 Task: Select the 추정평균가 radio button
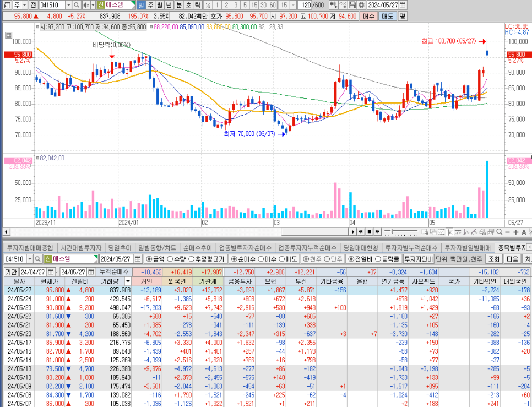coord(191,259)
